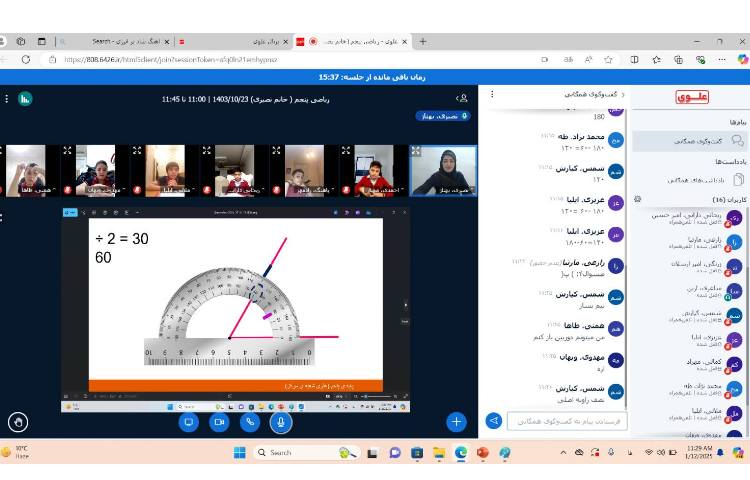Open the shared notes item in sidebar
The image size is (750, 480).
coord(689,180)
